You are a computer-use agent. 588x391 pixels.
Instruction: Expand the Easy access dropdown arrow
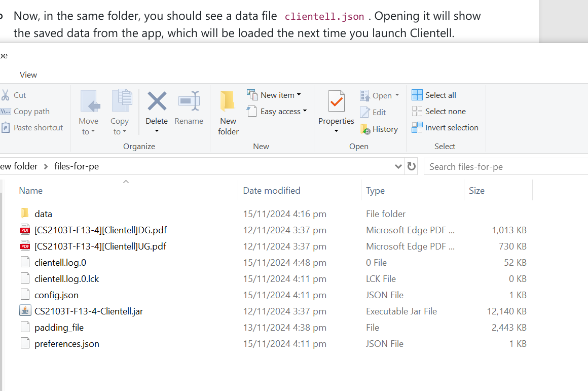(x=305, y=111)
